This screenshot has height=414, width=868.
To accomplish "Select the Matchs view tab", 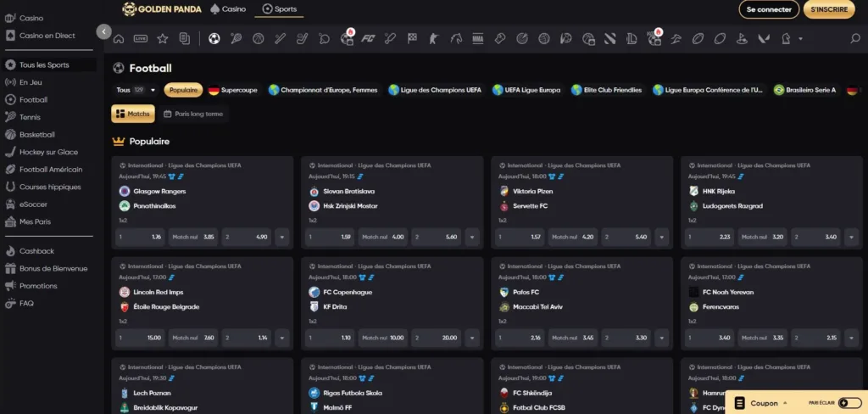I will (133, 115).
